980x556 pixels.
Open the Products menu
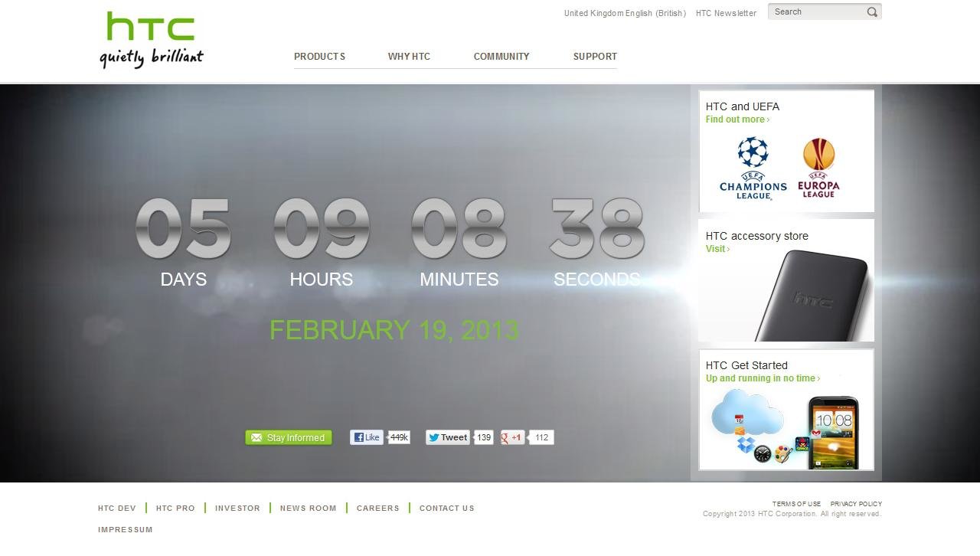pyautogui.click(x=319, y=57)
